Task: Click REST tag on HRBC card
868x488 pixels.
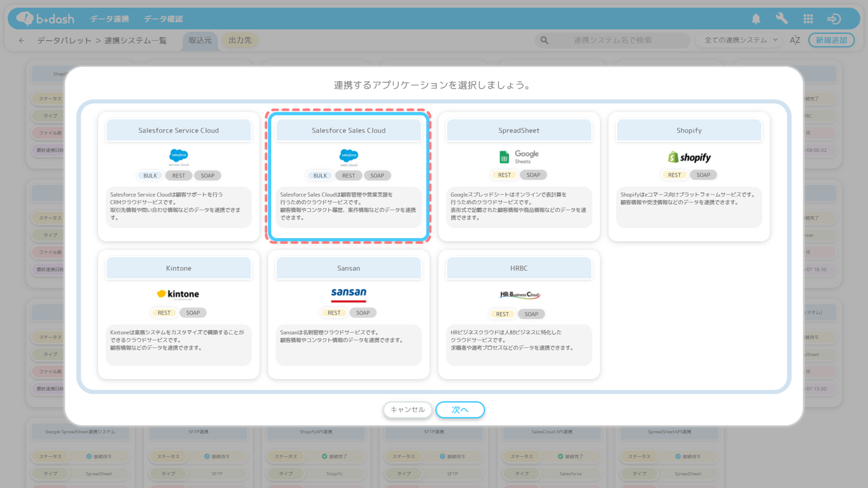Action: point(502,314)
